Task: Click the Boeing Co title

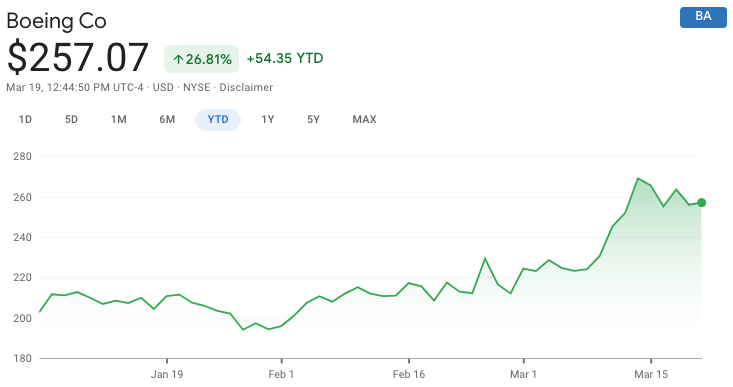Action: point(57,21)
